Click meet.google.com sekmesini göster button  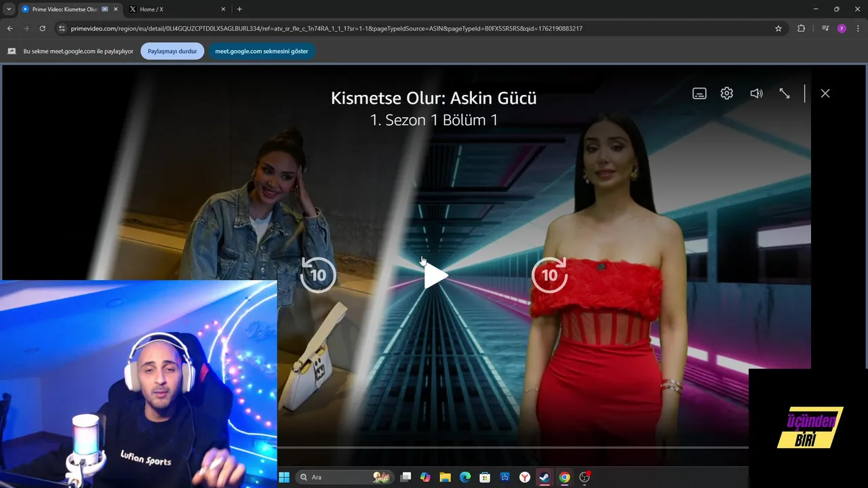[x=262, y=51]
